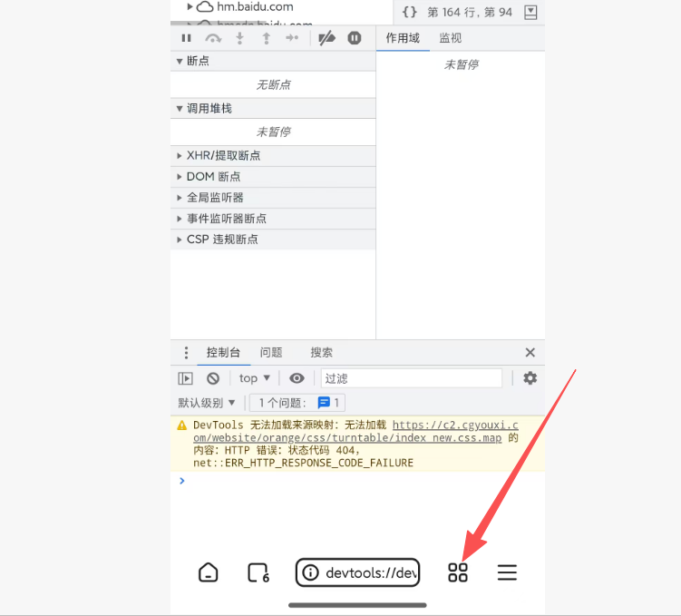681x616 pixels.
Task: Click the pretty print curly braces icon
Action: [x=410, y=12]
